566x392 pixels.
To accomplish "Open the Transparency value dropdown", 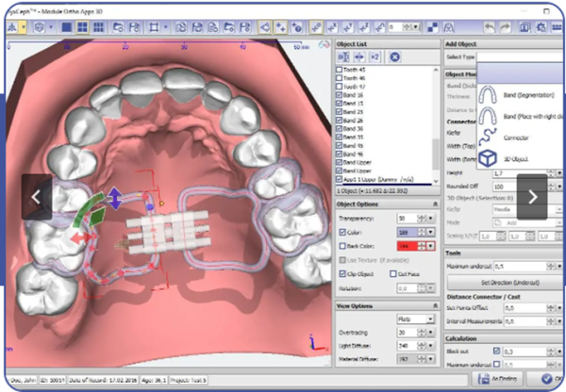I will click(x=431, y=219).
